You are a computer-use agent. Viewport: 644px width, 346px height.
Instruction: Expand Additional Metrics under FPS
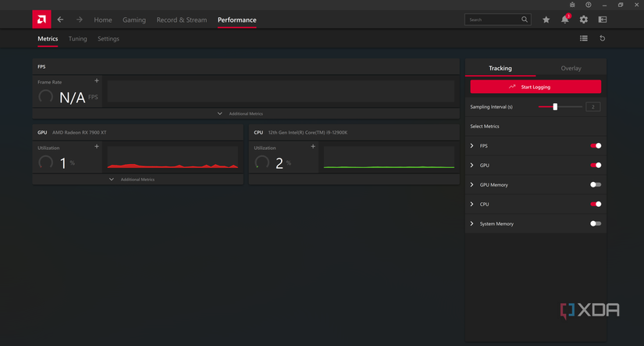220,114
